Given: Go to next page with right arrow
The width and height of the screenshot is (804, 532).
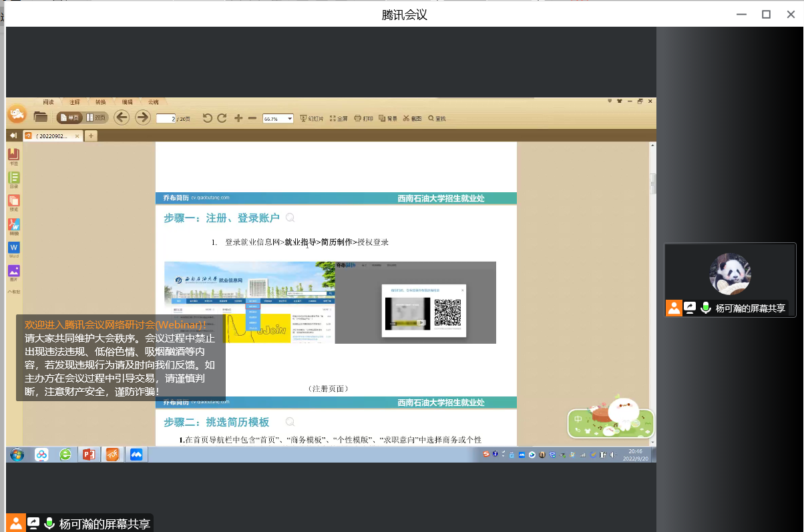Looking at the screenshot, I should [x=143, y=117].
